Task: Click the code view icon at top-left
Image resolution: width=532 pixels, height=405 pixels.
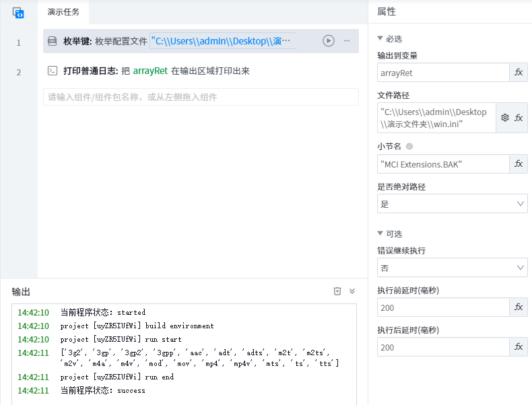Action: (18, 12)
